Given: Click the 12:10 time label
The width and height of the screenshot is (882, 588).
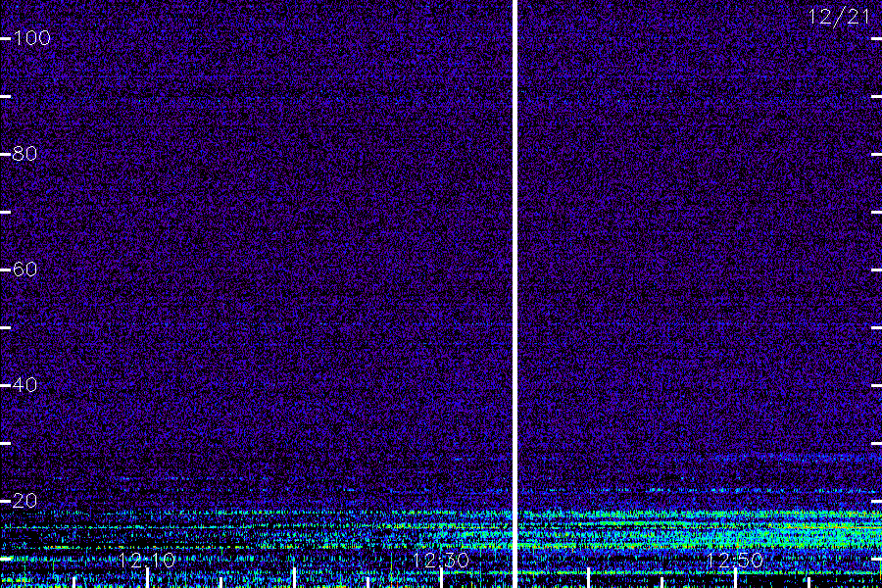Looking at the screenshot, I should (x=147, y=560).
